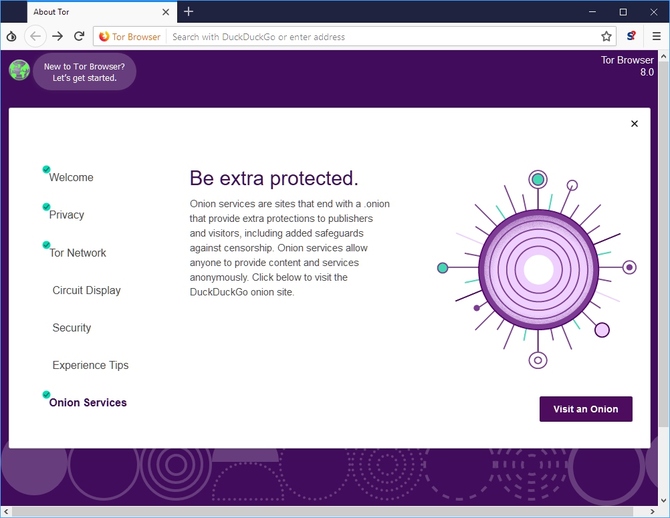Click the Tor Browser 8.0 version text
Screen dimensions: 670x518
627,66
